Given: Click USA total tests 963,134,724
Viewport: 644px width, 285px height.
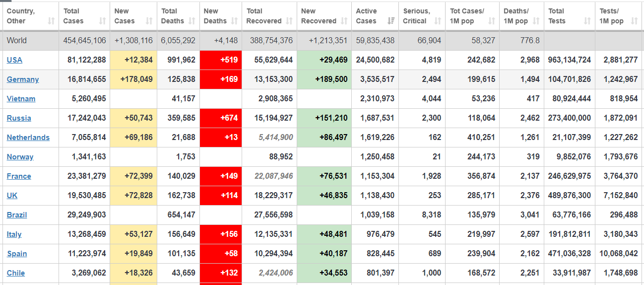Looking at the screenshot, I should click(570, 60).
